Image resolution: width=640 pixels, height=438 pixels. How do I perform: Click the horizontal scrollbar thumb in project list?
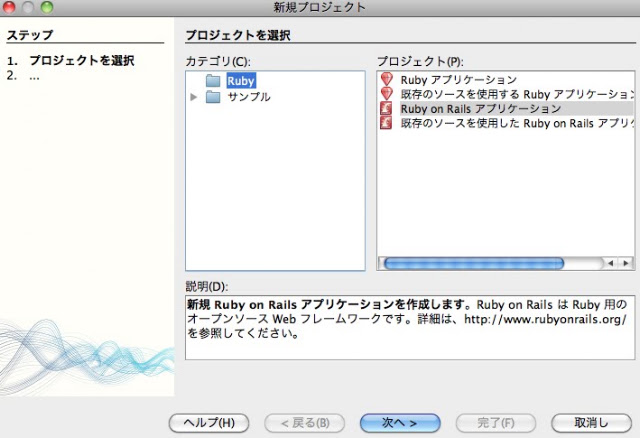click(473, 263)
